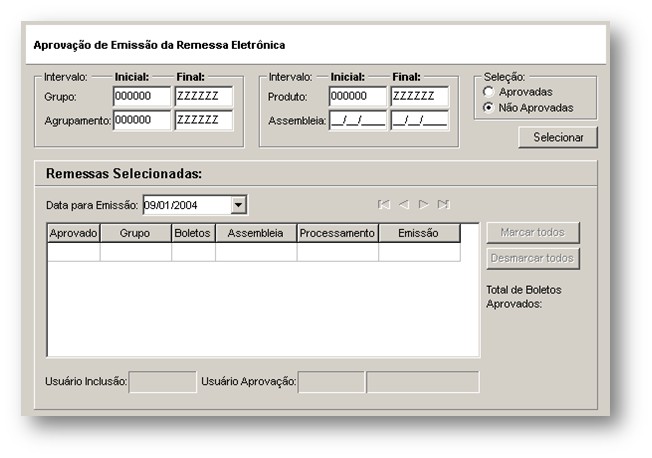Viewport: 652px width, 458px height.
Task: Focus the Produto initial field
Action: tap(358, 97)
